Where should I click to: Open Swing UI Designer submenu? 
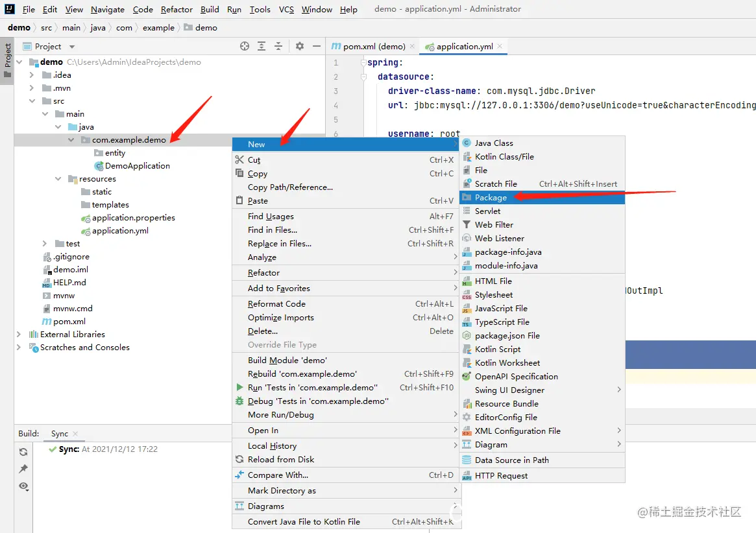[542, 390]
